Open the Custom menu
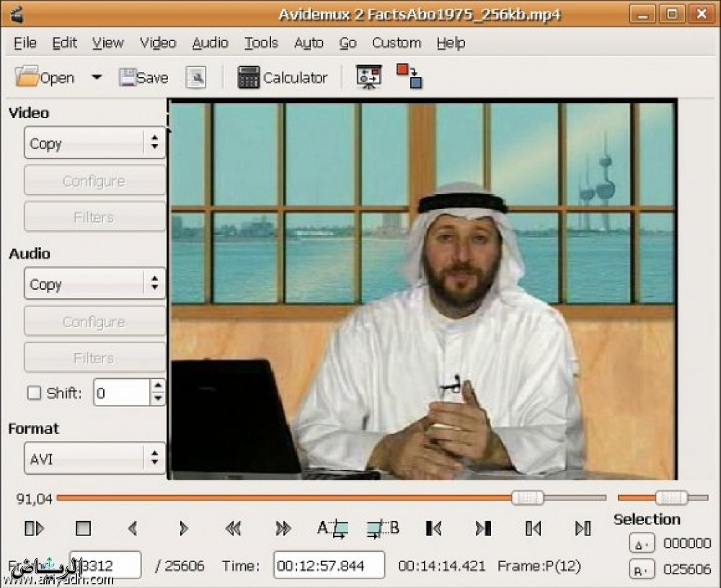Image resolution: width=721 pixels, height=588 pixels. [397, 43]
